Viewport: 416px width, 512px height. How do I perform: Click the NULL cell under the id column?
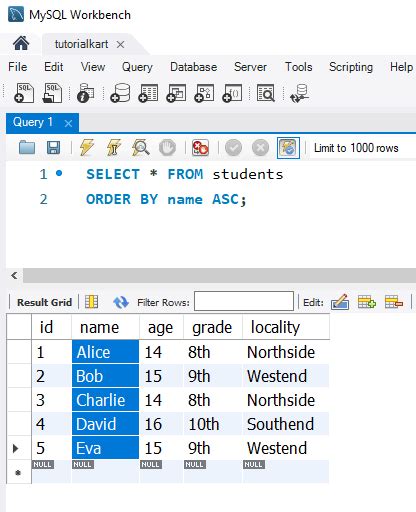pos(51,472)
